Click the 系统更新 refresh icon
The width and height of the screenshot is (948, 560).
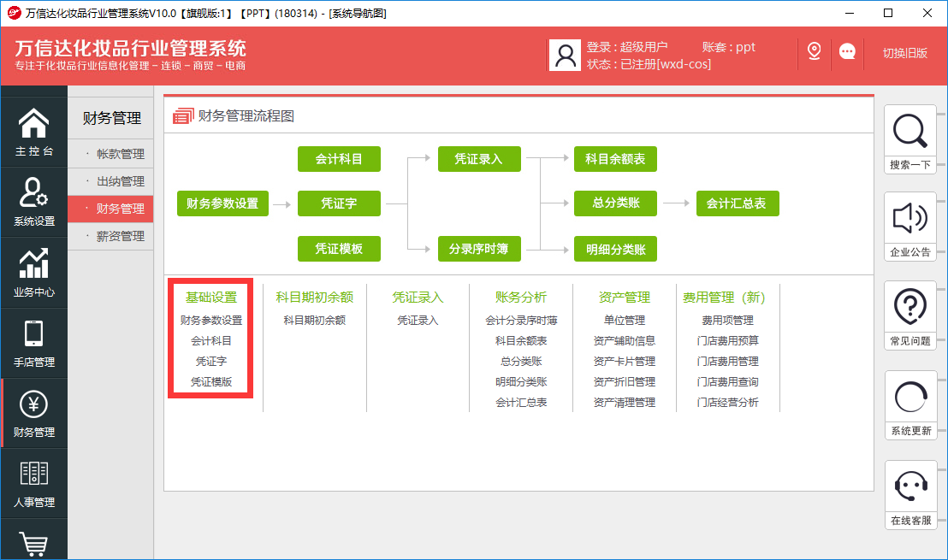[x=909, y=397]
